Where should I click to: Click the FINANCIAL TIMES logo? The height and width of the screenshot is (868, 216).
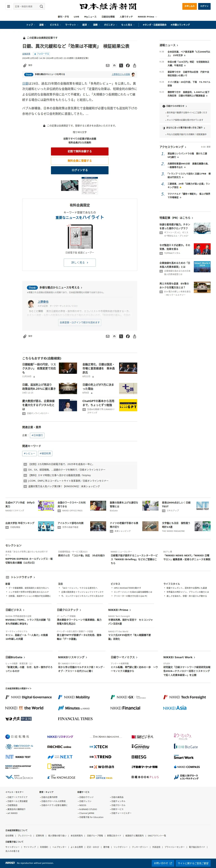pyautogui.click(x=75, y=719)
